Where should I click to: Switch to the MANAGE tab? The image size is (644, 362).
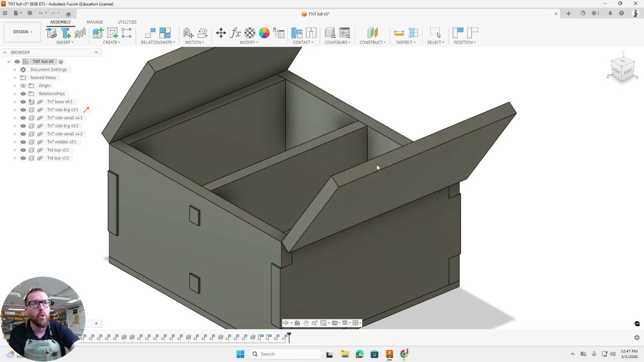pyautogui.click(x=95, y=22)
